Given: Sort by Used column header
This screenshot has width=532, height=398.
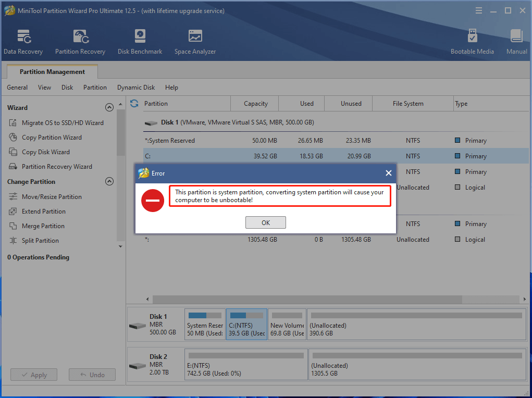Looking at the screenshot, I should (x=302, y=104).
